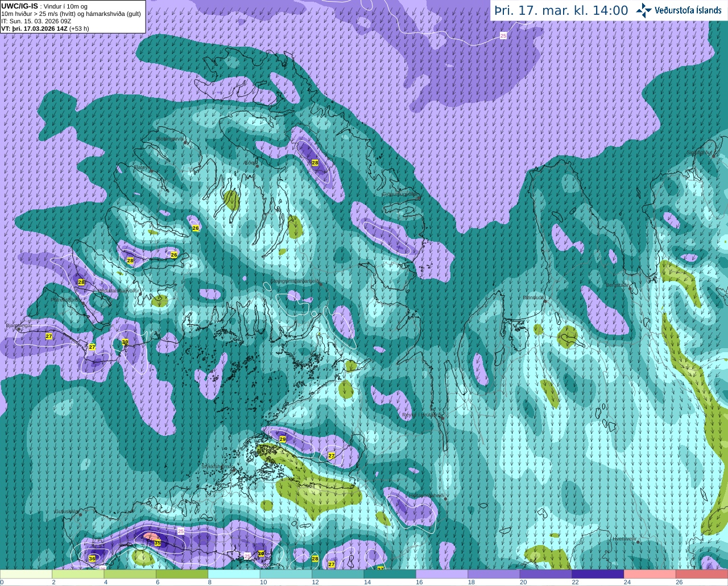Click the Bíldudalsflugvöllur station label
The height and width of the screenshot is (586, 728).
[118, 290]
